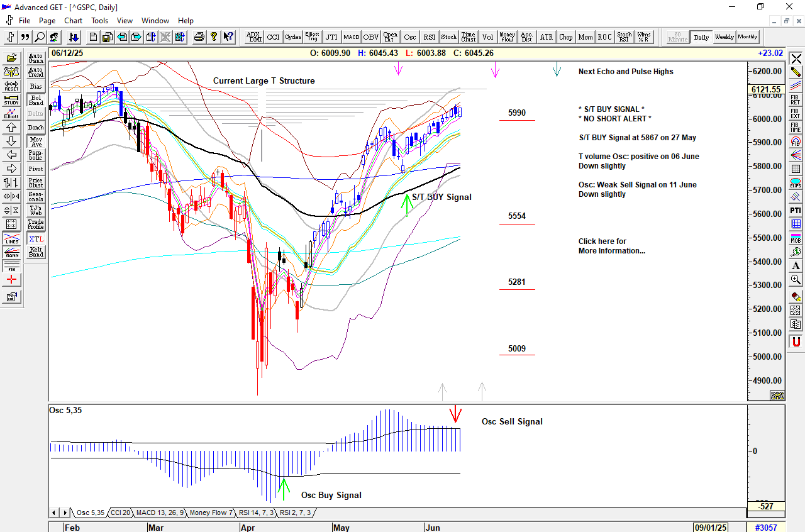
Task: Click here for More Information link
Action: [602, 246]
